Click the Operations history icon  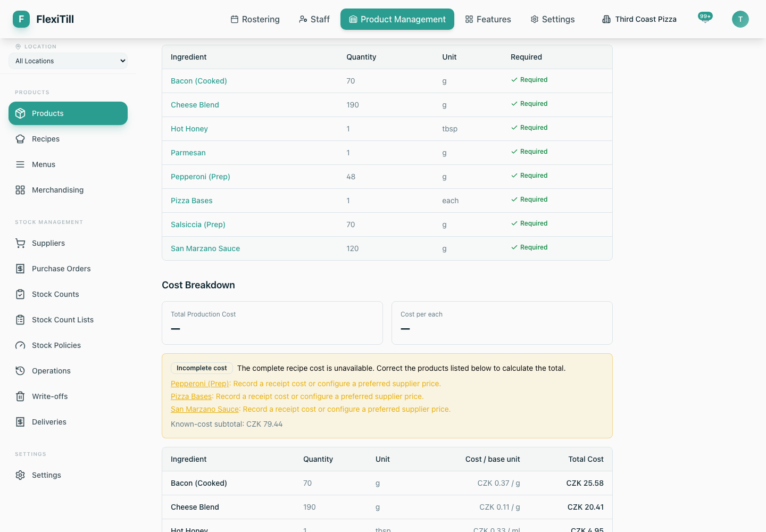[20, 371]
